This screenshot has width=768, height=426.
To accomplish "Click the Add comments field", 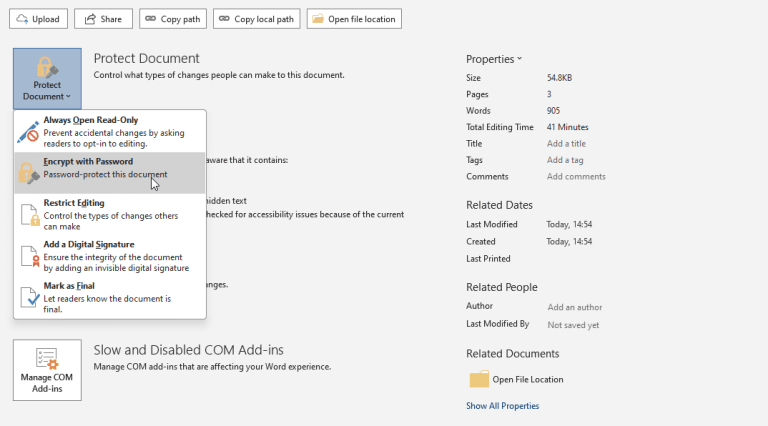I will tap(576, 177).
